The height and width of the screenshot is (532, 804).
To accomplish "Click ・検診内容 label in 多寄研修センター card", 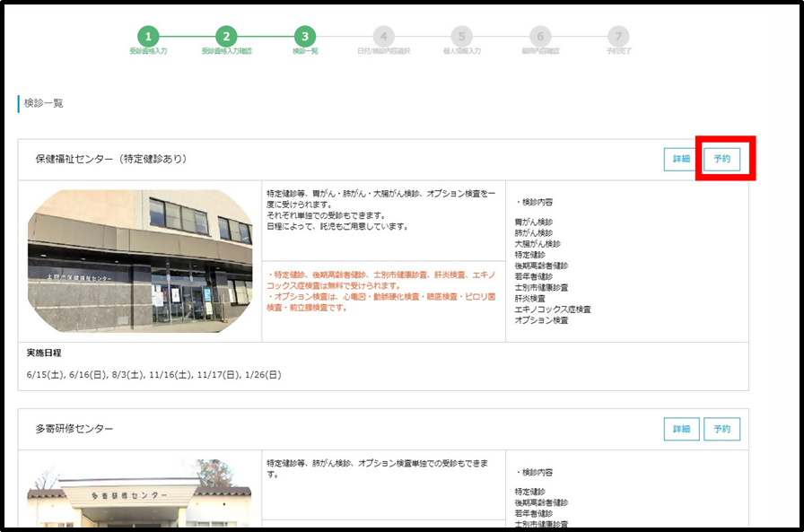I will (x=534, y=472).
